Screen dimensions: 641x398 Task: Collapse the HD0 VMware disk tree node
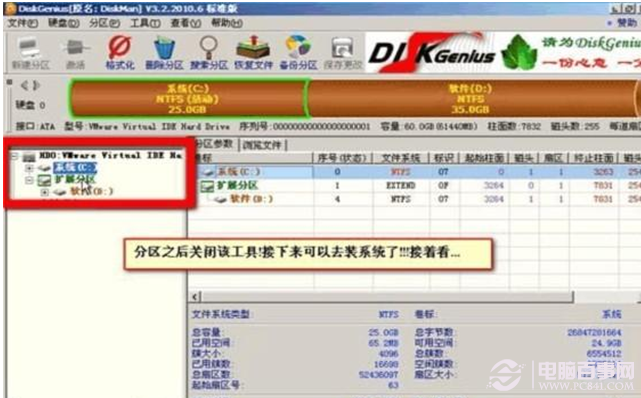click(15, 156)
